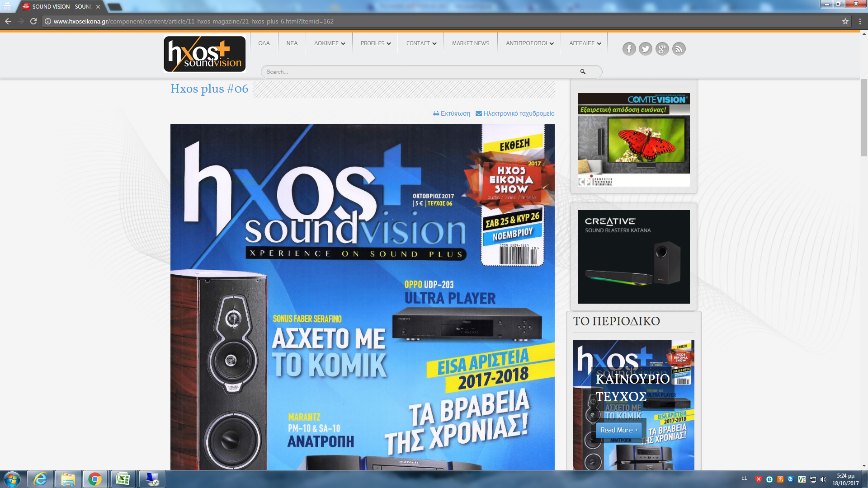
Task: Click the hxos soundvision site logo
Action: click(x=205, y=54)
